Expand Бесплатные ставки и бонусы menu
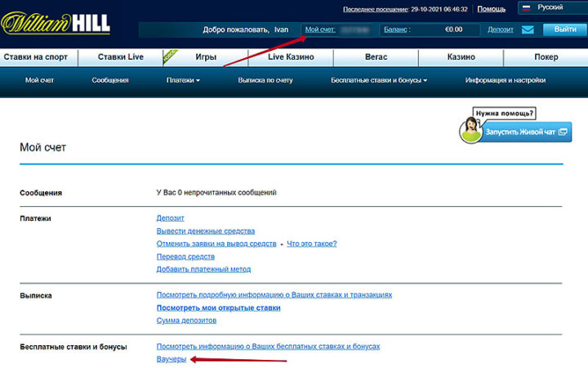The image size is (588, 368). pyautogui.click(x=379, y=80)
